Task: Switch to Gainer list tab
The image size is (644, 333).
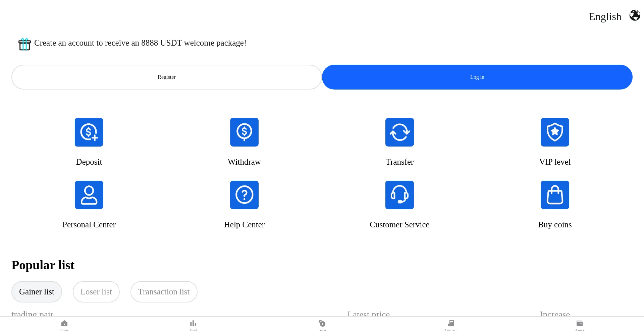Action: pos(37,292)
